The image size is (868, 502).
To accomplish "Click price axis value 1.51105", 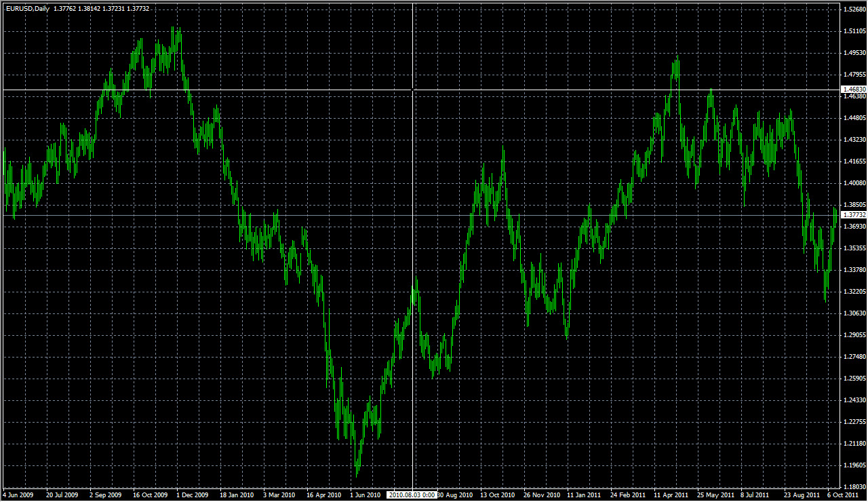I will point(854,31).
